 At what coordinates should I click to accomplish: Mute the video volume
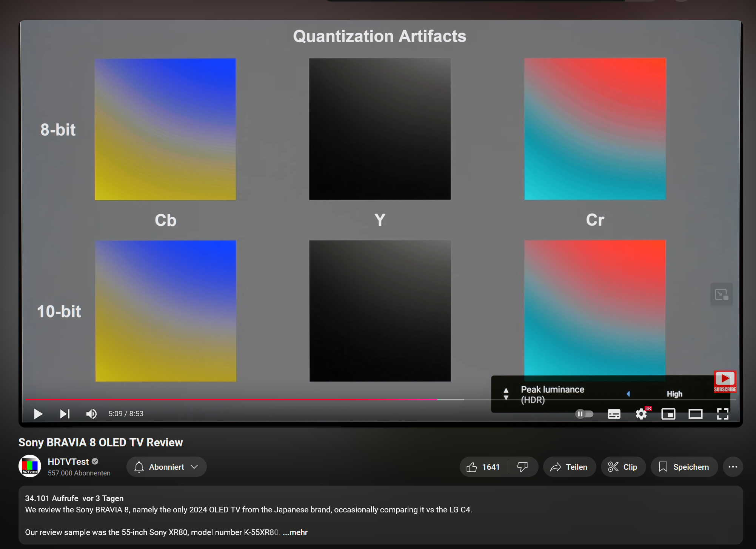point(91,414)
